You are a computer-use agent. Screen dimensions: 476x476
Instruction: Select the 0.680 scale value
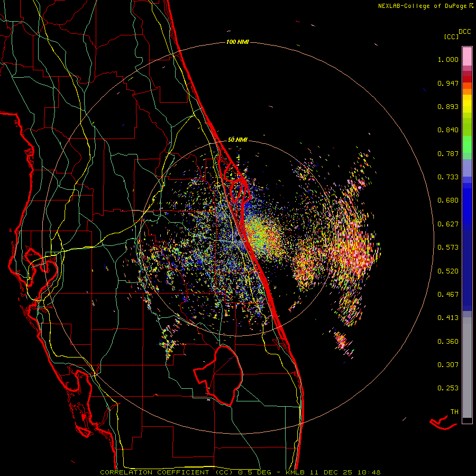[x=448, y=200]
